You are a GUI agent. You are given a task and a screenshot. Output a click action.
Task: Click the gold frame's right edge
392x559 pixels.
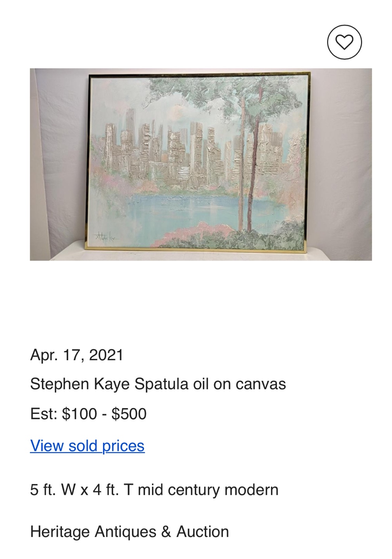tap(309, 163)
